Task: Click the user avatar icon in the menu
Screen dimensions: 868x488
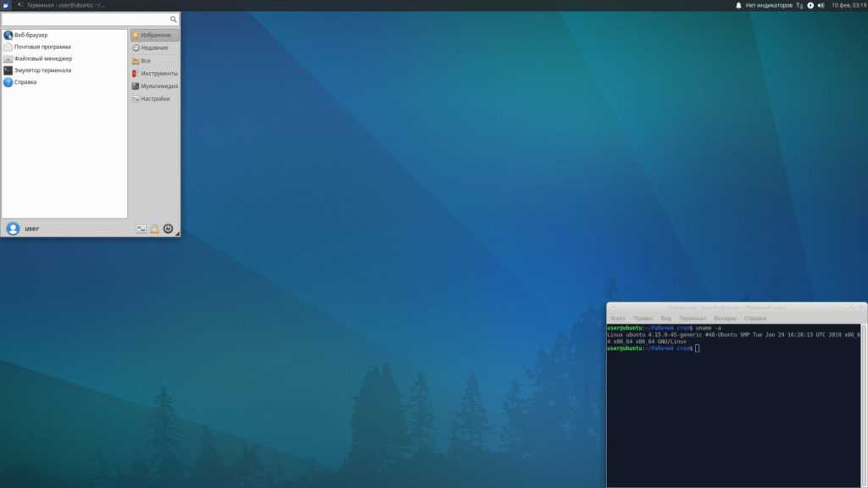Action: tap(13, 229)
